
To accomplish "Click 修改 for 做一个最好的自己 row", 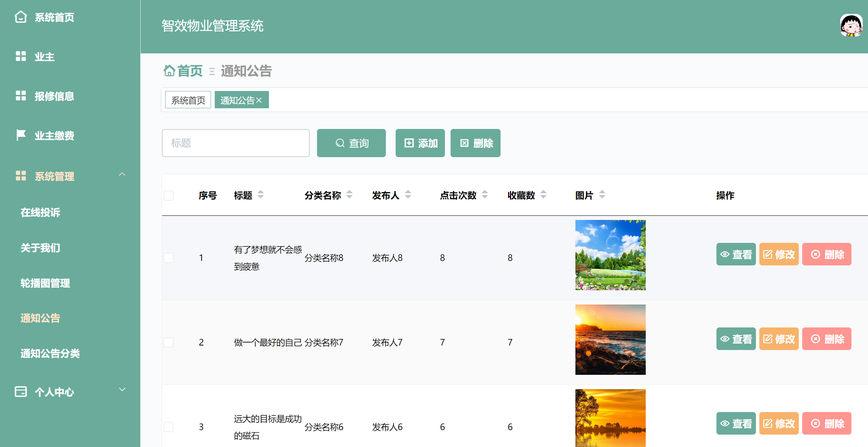I will pyautogui.click(x=779, y=339).
